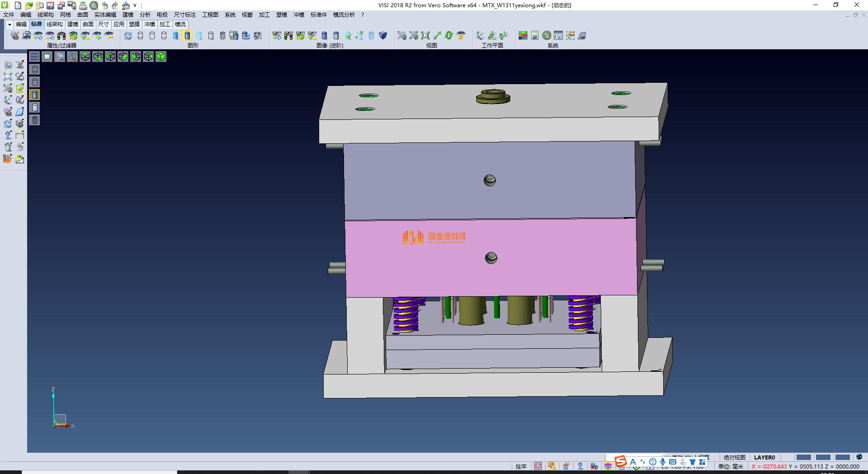This screenshot has height=474, width=868.
Task: Toggle the highlighted shaded display mode
Action: tap(187, 36)
